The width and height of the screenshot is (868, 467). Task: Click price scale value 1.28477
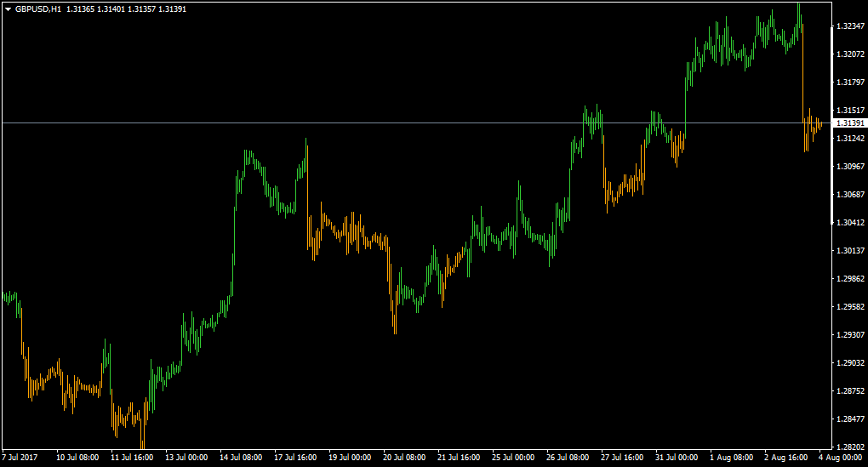point(850,419)
